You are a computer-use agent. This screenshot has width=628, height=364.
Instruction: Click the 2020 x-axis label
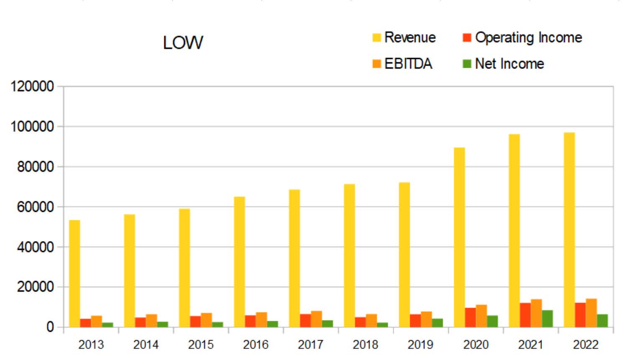[476, 345]
